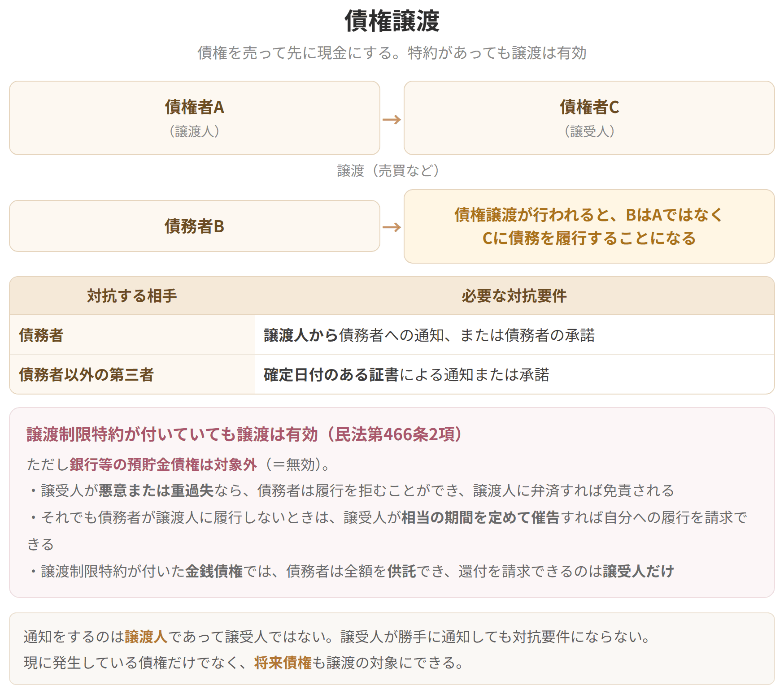Viewport: 784px width, 694px height.
Task: Click the cell 確定日付のある証書による通知または承諾
Action: tap(514, 374)
